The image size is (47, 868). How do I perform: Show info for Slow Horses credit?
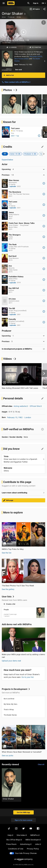pos(44,184)
